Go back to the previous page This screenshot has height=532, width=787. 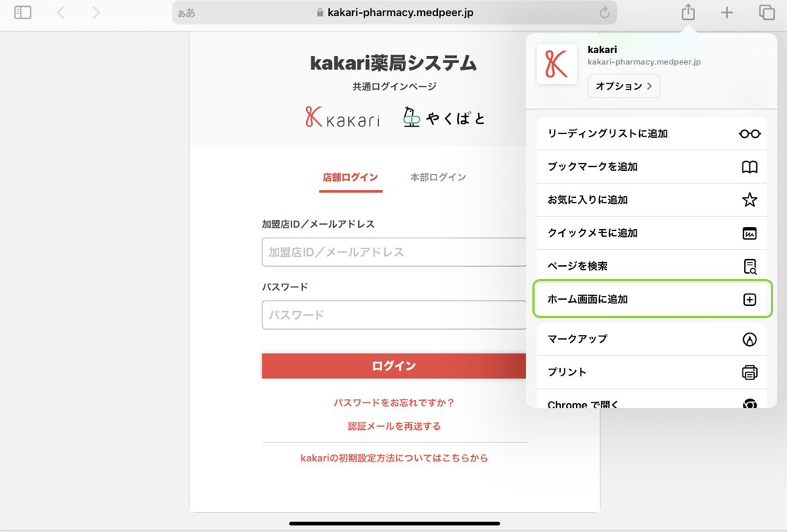point(61,12)
